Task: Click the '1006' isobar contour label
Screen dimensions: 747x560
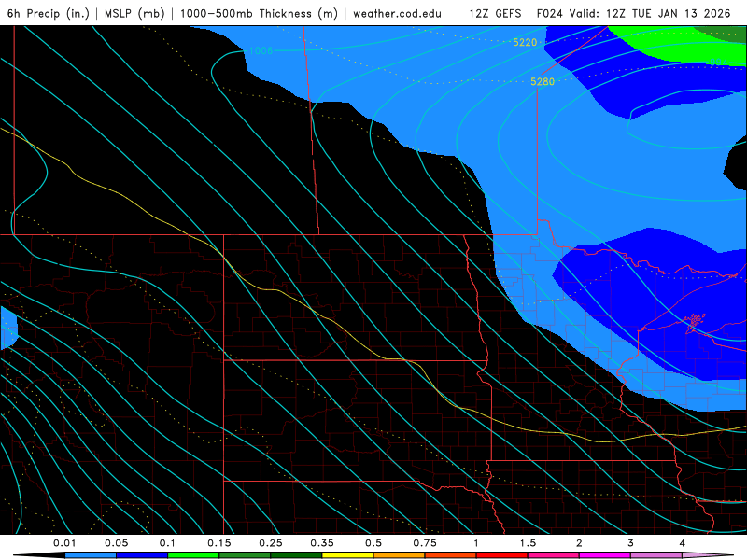Action: (x=261, y=50)
